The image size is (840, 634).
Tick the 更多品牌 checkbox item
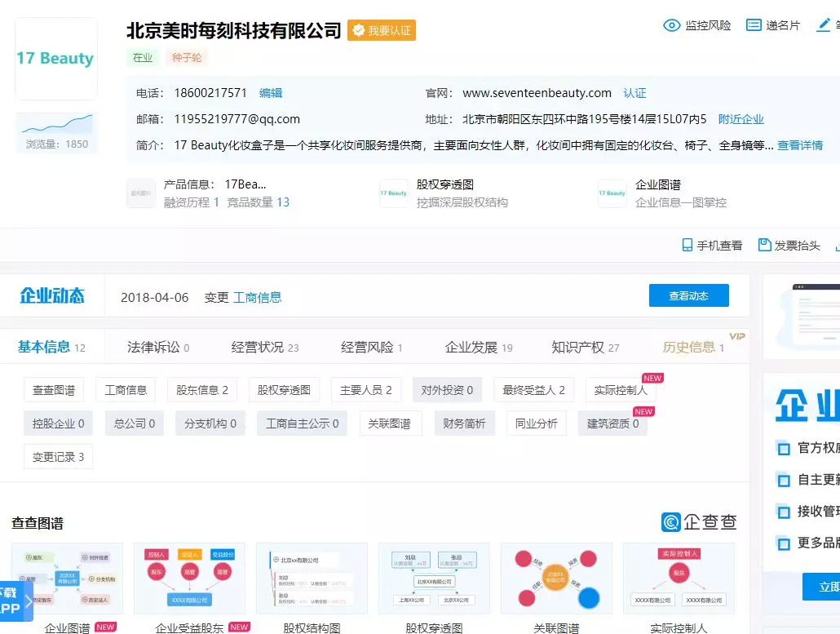784,543
